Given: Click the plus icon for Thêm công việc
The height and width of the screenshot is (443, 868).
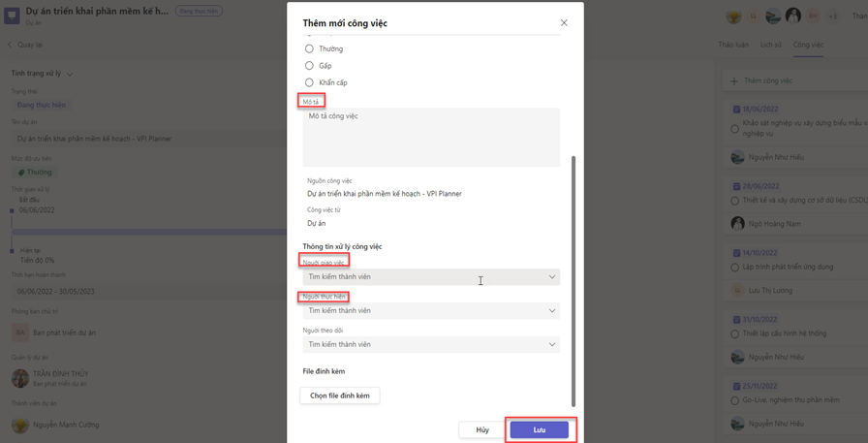Looking at the screenshot, I should (734, 81).
